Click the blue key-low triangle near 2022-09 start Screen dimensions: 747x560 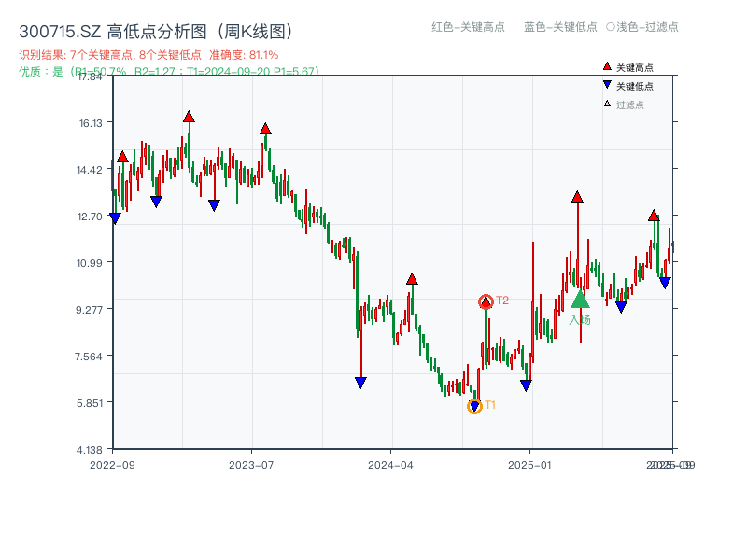pyautogui.click(x=116, y=217)
